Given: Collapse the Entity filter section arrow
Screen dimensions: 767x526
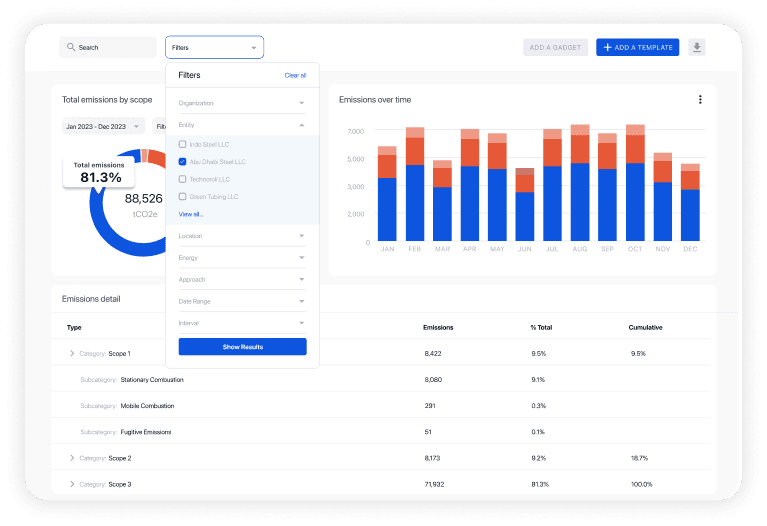Looking at the screenshot, I should 301,125.
